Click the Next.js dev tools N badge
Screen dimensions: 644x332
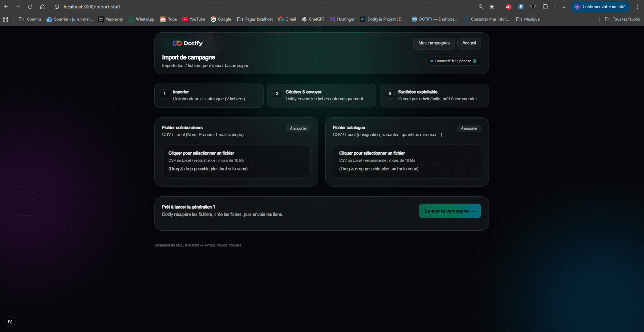[10, 322]
